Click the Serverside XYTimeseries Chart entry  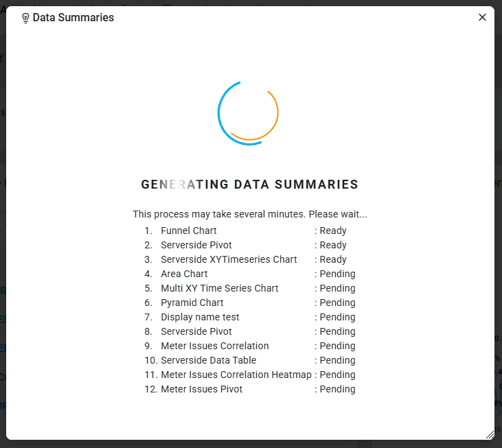tap(229, 259)
